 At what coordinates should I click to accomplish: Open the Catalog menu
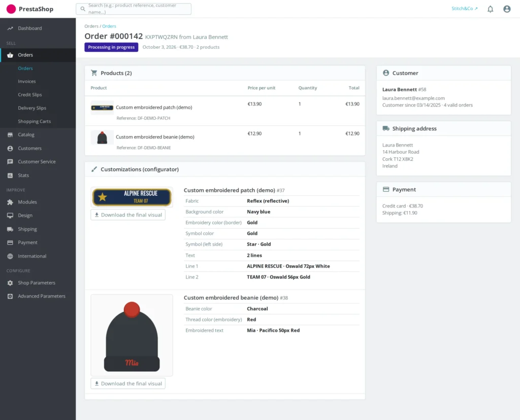click(x=26, y=135)
